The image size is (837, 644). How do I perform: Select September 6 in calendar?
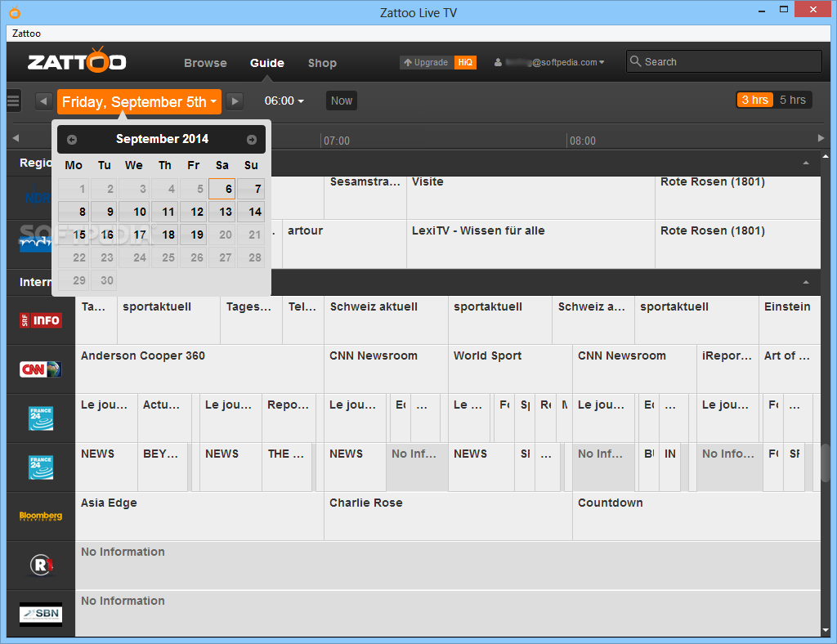coord(222,189)
